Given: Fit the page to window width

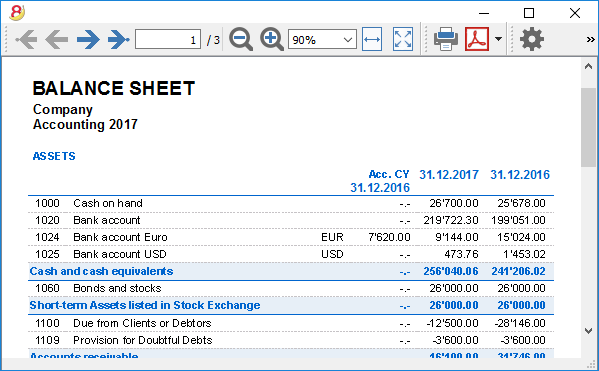Looking at the screenshot, I should [x=372, y=39].
